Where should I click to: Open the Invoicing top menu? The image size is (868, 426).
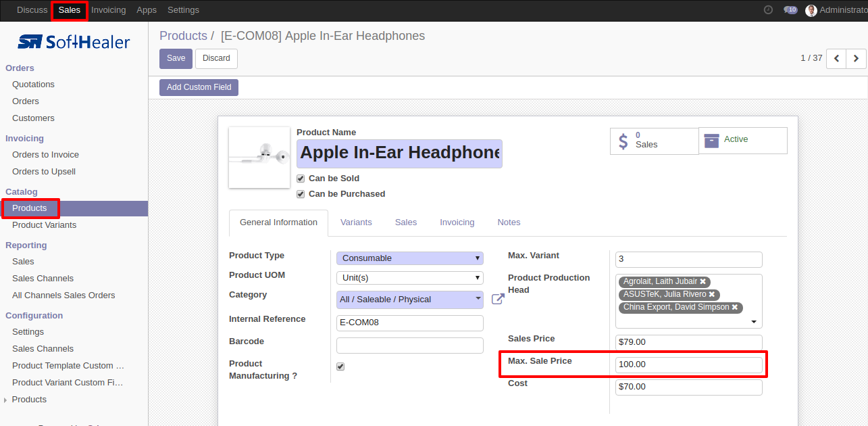109,10
